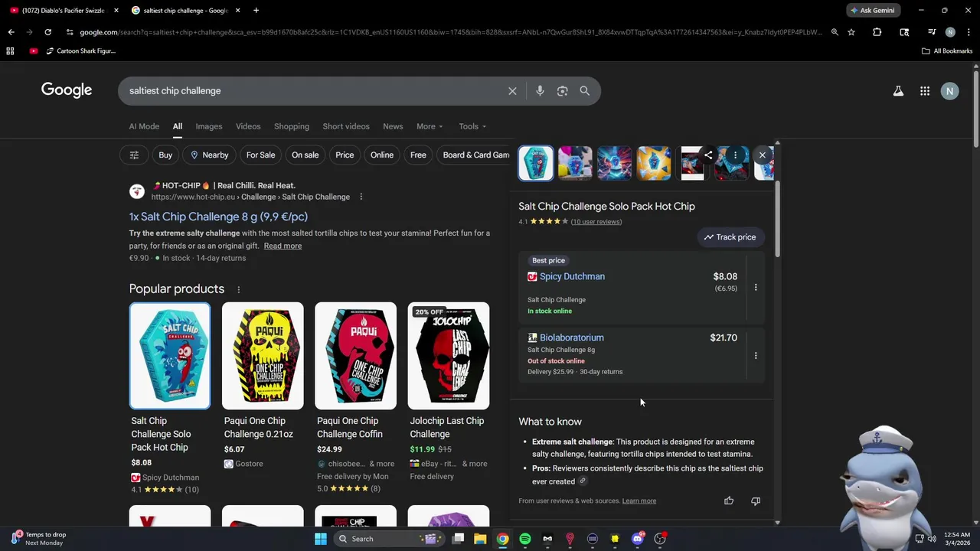980x551 pixels.
Task: Open Search Labs flask icon
Action: [x=898, y=91]
